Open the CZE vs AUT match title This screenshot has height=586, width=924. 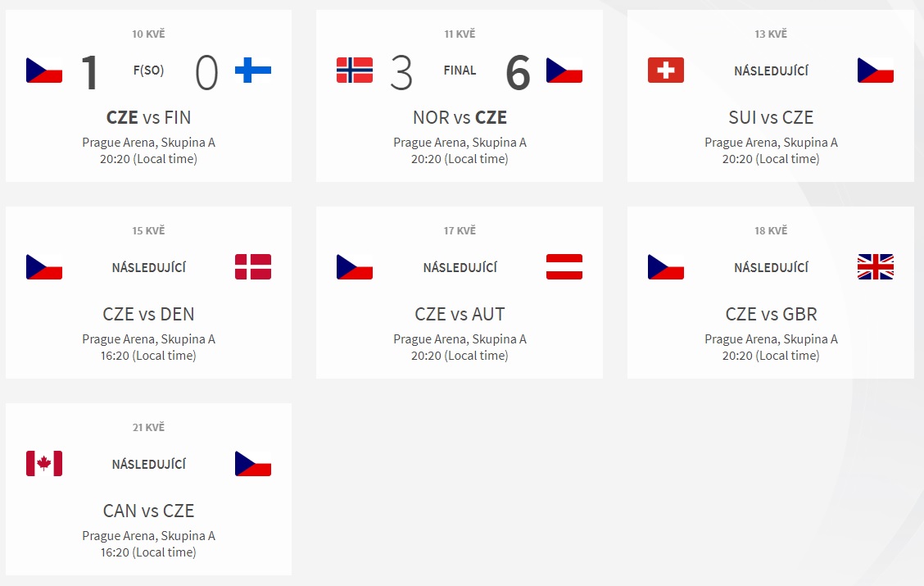pyautogui.click(x=460, y=314)
